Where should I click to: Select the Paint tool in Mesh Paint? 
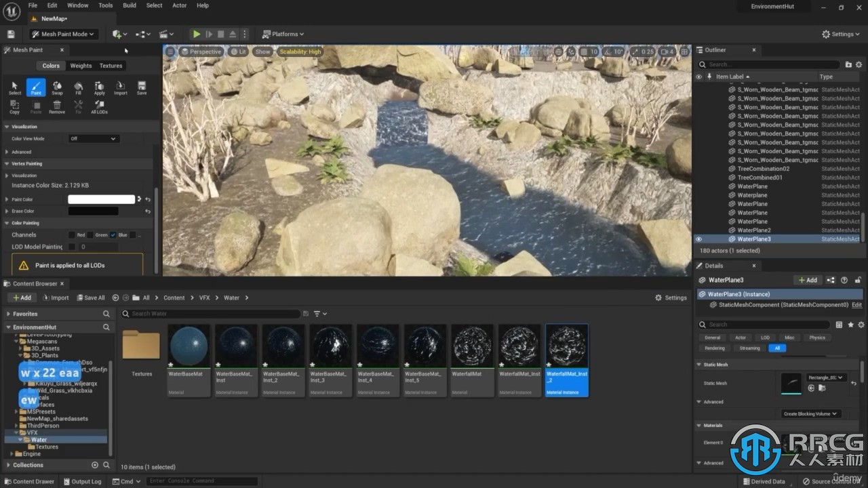pos(36,87)
